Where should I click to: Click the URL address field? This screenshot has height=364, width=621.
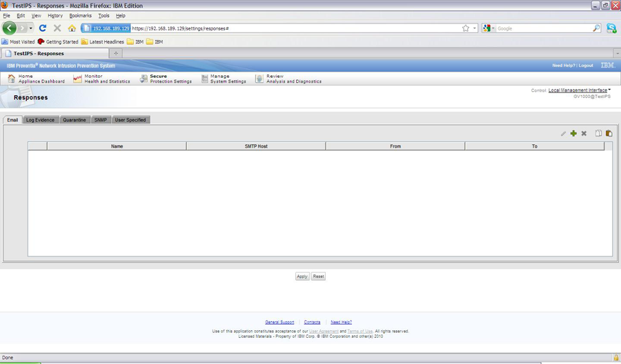click(295, 28)
